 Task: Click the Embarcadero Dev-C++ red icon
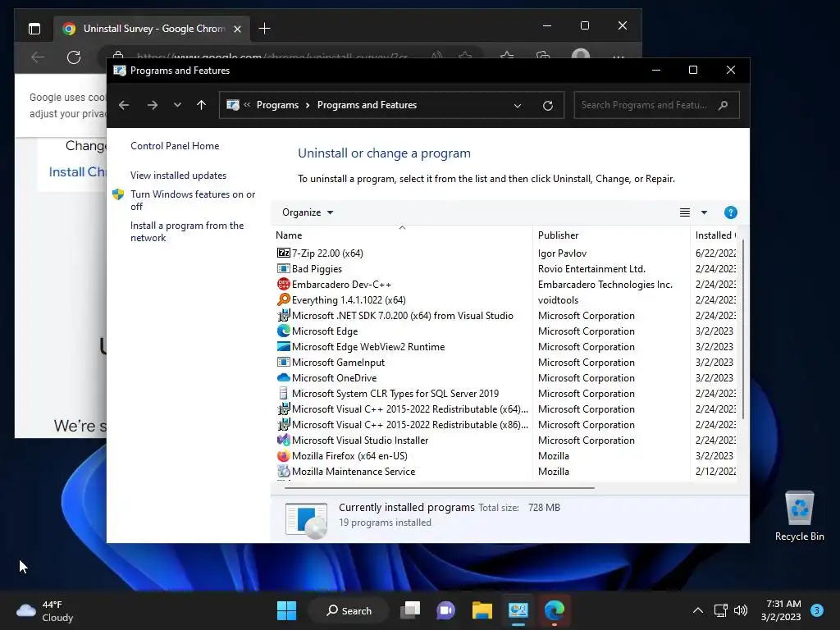click(x=283, y=284)
